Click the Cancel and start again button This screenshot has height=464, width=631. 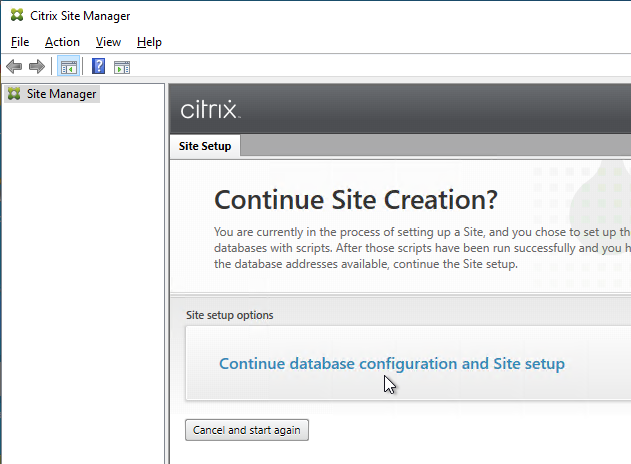click(247, 430)
